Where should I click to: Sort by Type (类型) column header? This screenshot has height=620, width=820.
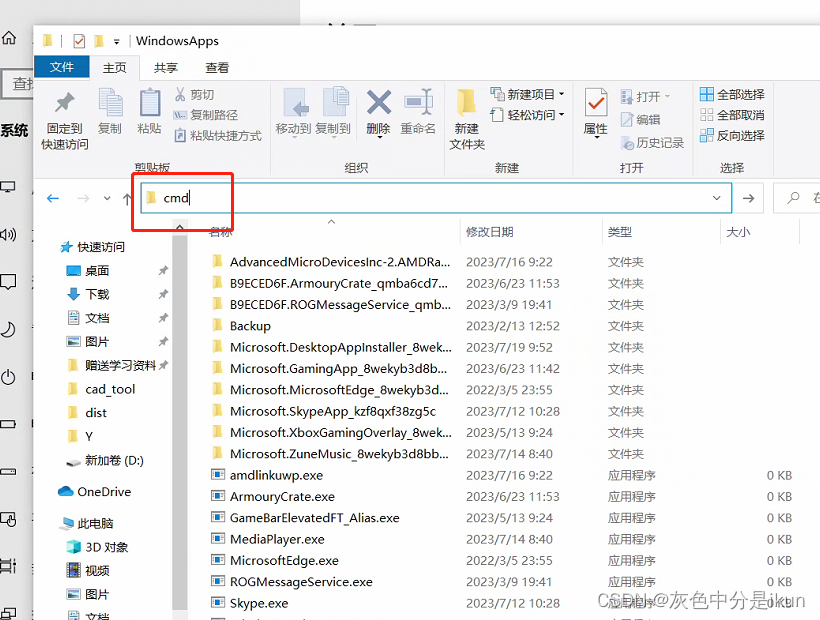[620, 232]
